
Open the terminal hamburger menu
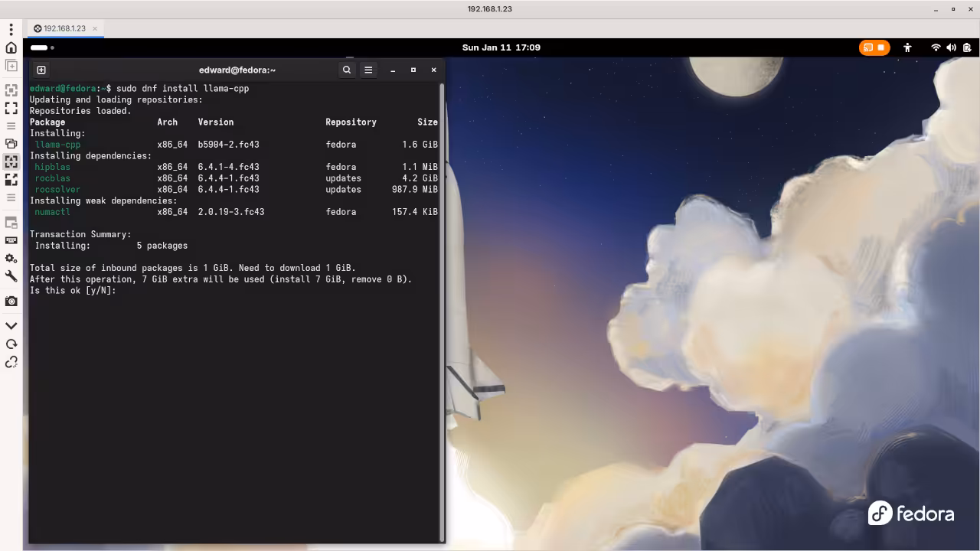368,70
